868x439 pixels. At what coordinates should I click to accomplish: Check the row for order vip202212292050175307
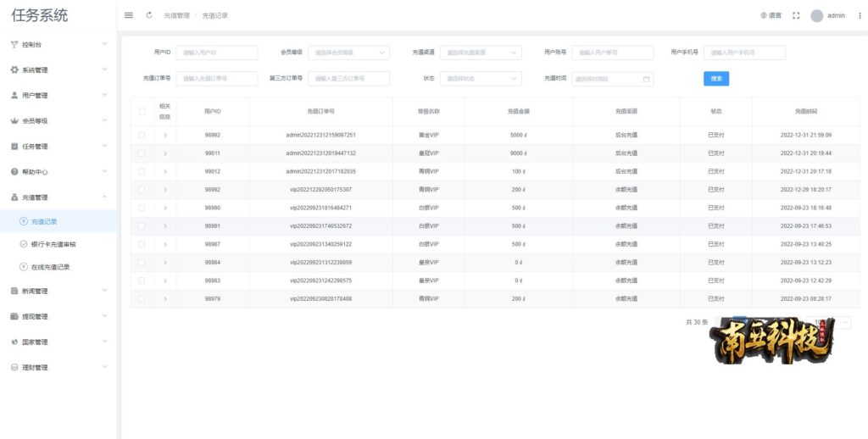(x=142, y=189)
